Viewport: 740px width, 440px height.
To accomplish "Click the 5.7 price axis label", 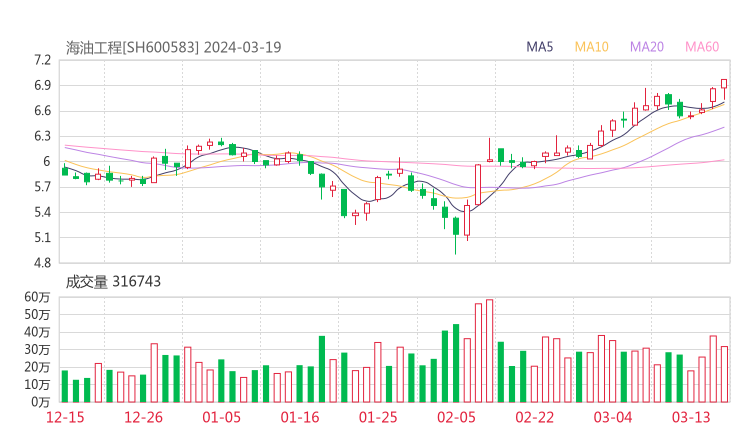I will [x=42, y=187].
